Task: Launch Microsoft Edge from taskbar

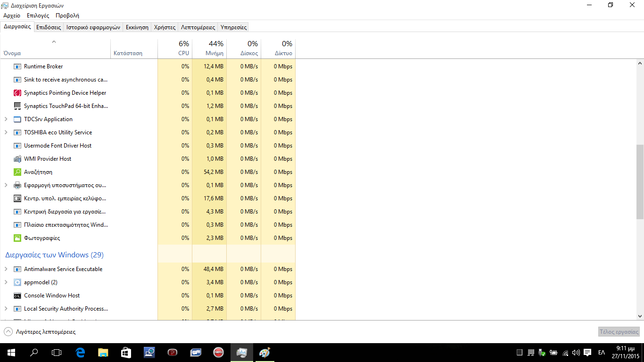Action: click(80, 352)
